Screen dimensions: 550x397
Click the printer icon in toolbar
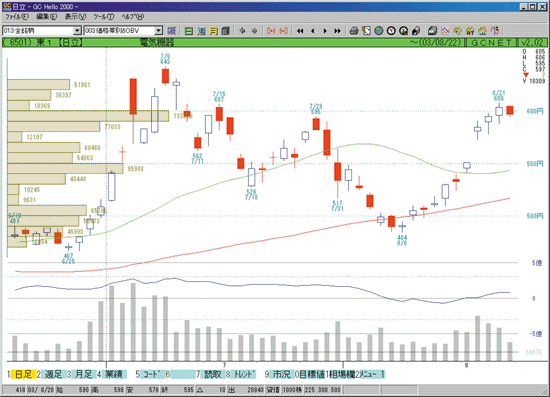(354, 31)
